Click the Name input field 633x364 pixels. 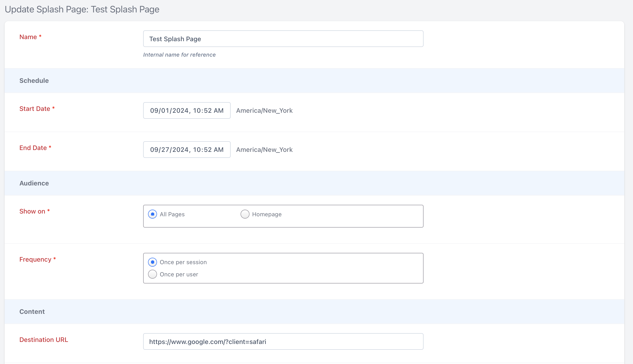(x=283, y=39)
